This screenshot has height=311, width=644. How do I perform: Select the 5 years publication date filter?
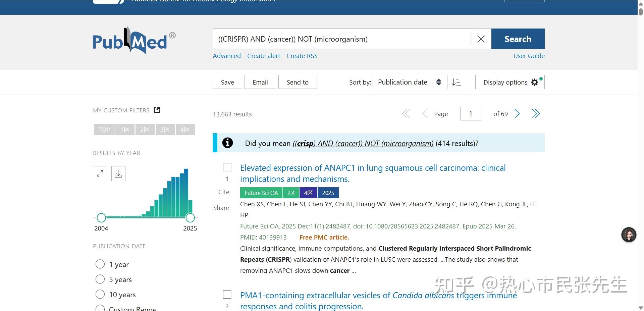(x=100, y=279)
